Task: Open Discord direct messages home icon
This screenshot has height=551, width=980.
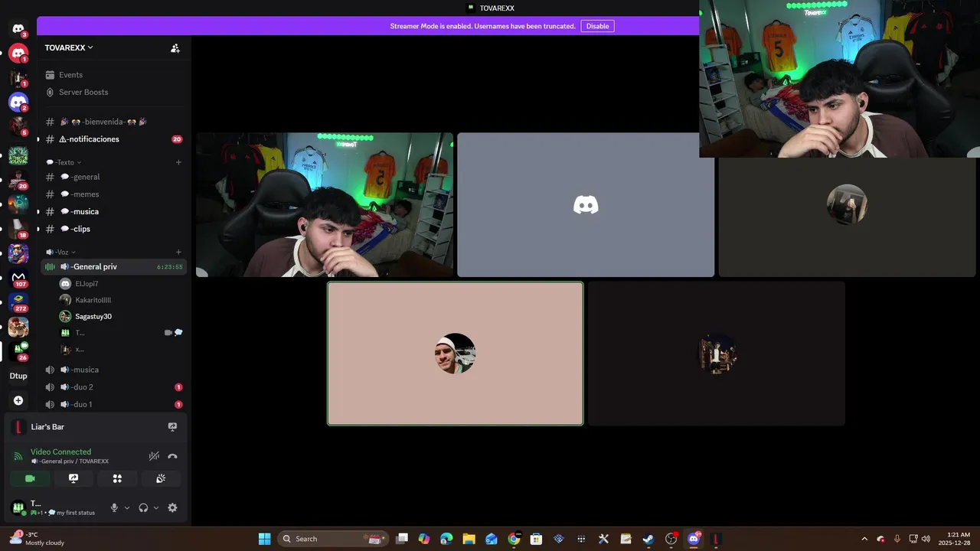Action: (18, 29)
